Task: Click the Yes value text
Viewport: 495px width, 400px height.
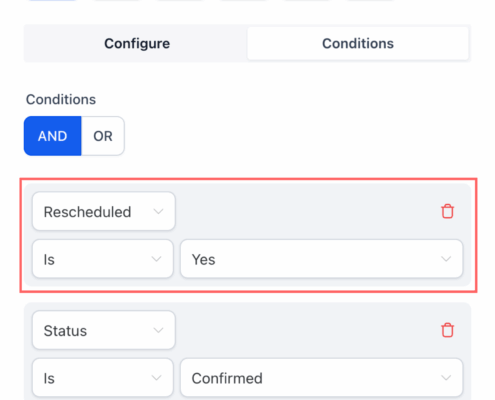Action: tap(203, 259)
